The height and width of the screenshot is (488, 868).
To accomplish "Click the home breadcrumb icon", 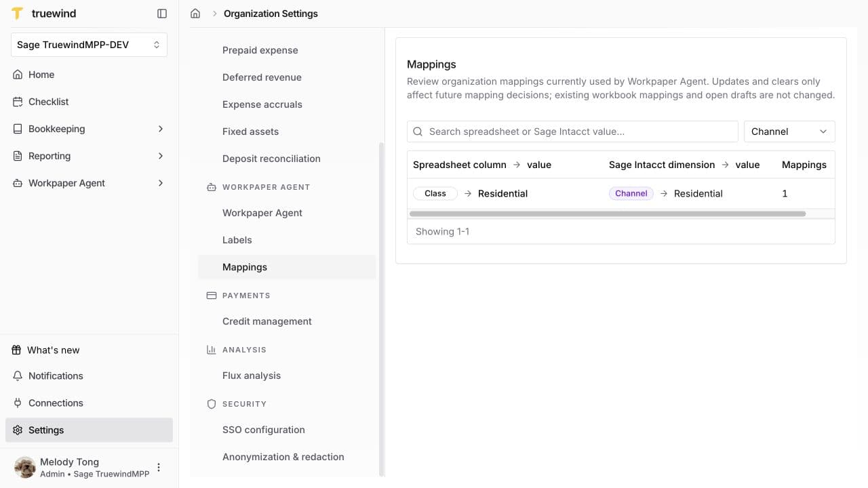I will click(x=195, y=14).
